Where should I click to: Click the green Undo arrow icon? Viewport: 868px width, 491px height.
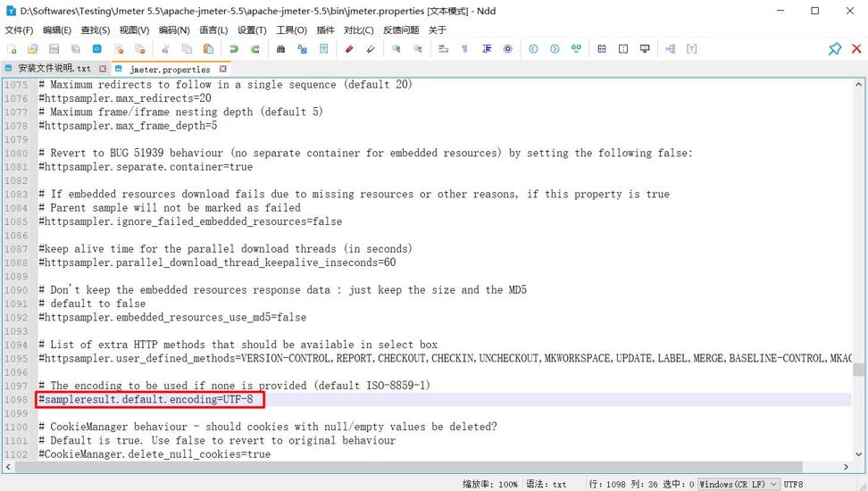(234, 49)
